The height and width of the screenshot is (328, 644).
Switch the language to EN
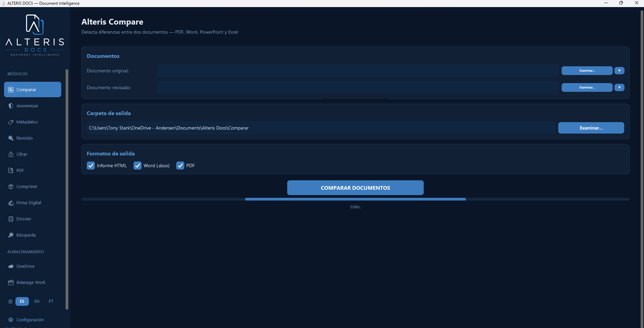point(37,301)
